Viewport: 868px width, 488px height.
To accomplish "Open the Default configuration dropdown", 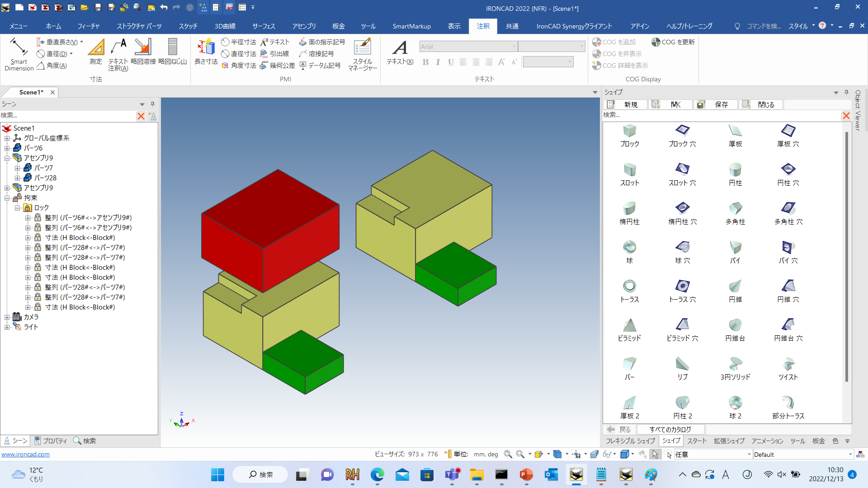I will click(x=850, y=455).
